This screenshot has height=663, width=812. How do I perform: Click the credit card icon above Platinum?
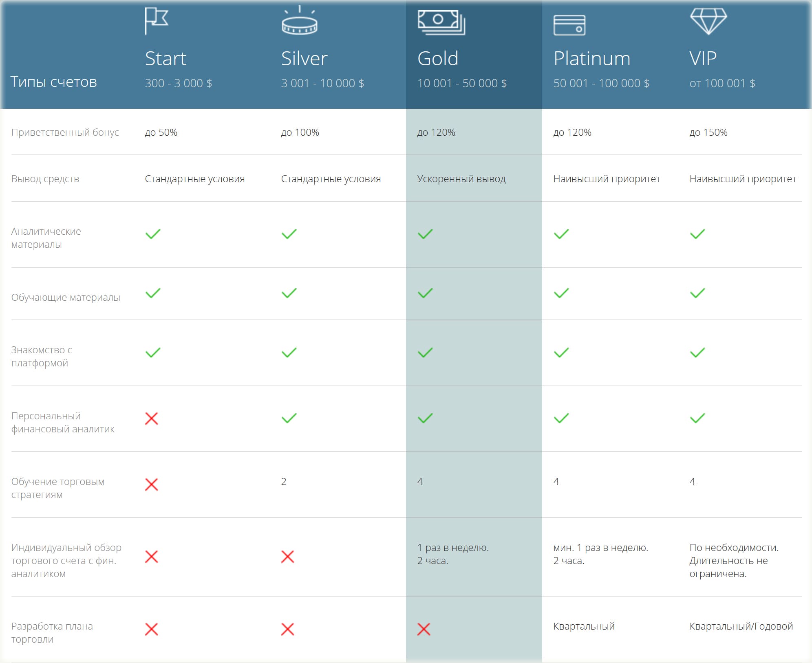click(x=569, y=25)
